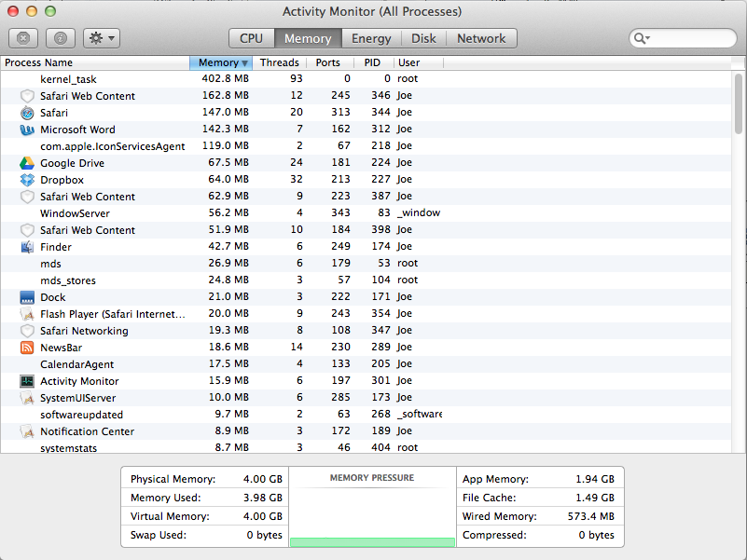
Task: Click shield icon of 51.9 MB Safari Web Content
Action: 27,230
